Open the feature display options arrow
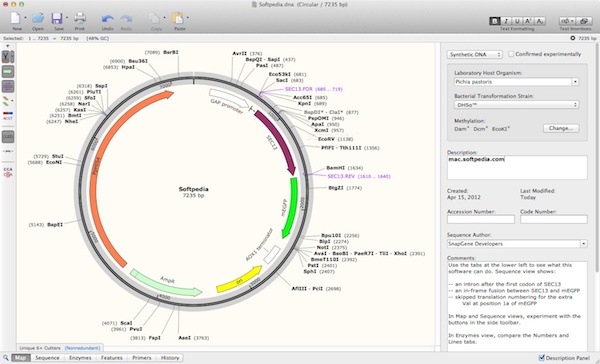The width and height of the screenshot is (600, 364). [12, 101]
